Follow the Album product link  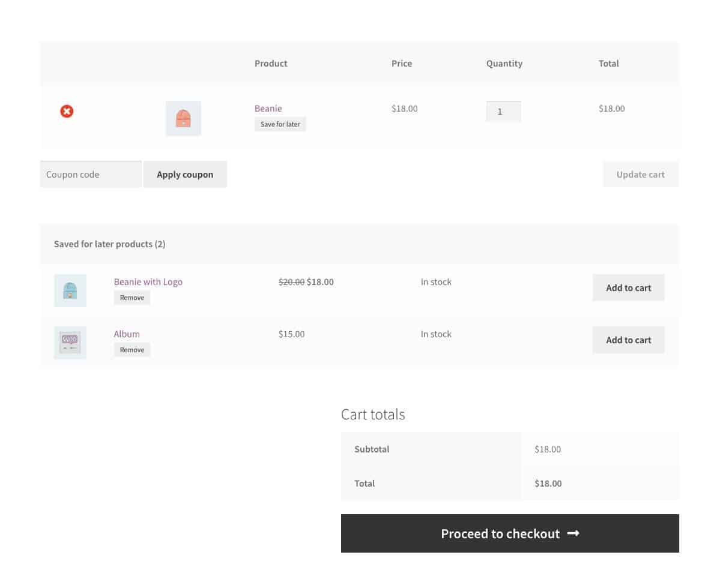(x=127, y=334)
